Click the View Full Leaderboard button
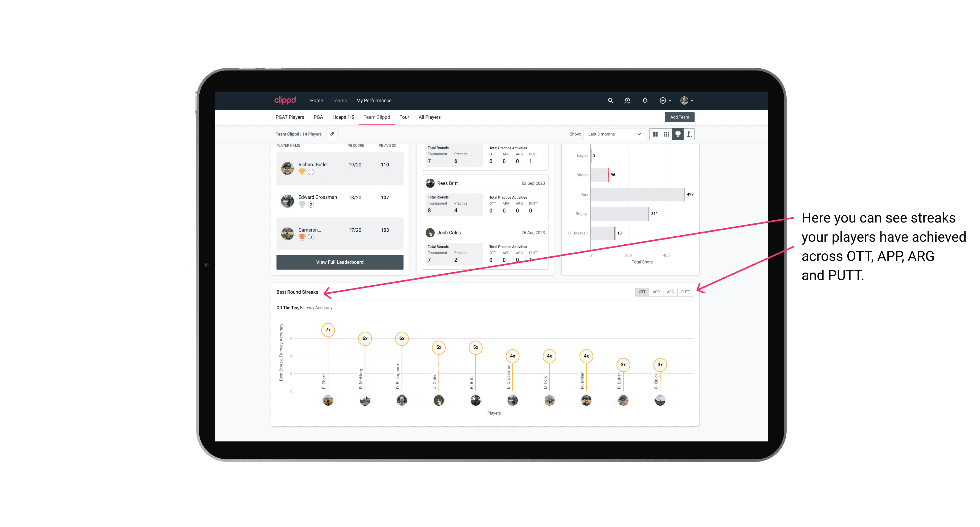The height and width of the screenshot is (527, 980). click(x=340, y=262)
